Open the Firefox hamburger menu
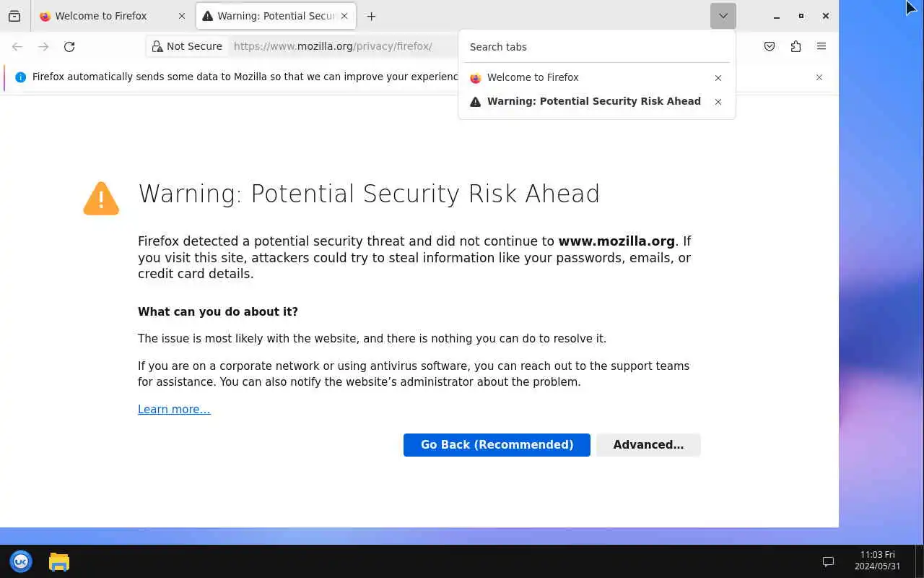This screenshot has height=578, width=924. [821, 47]
